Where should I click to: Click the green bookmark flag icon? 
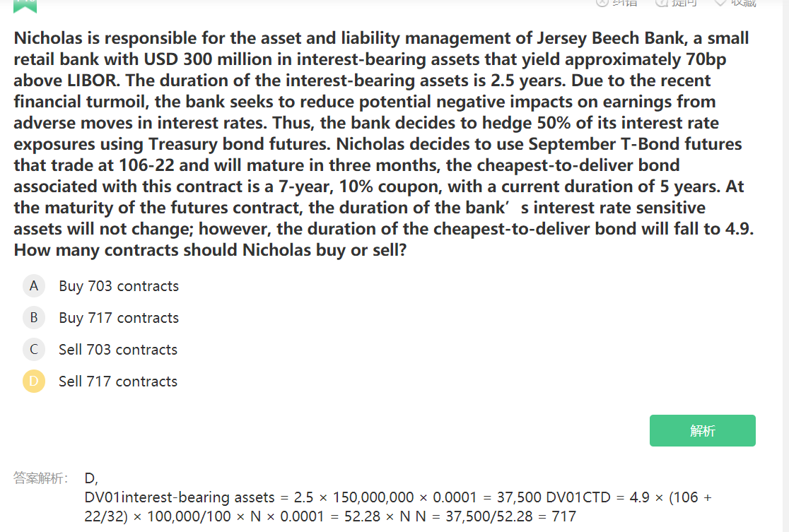pos(25,4)
